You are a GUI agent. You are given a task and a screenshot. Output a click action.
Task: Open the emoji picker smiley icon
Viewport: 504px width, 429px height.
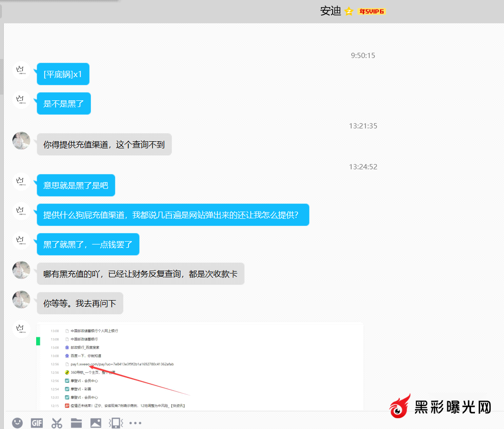[18, 422]
